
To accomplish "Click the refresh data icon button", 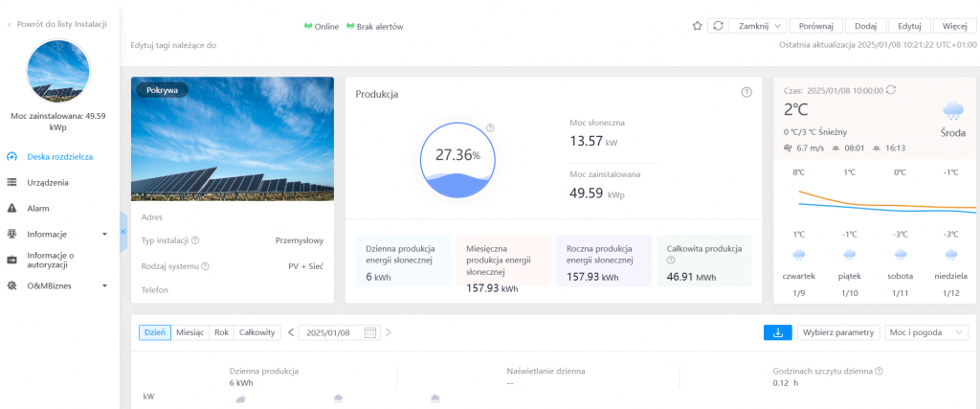I will tap(718, 26).
